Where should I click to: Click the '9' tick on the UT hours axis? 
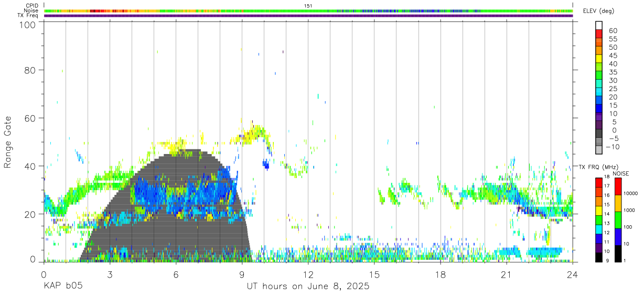click(242, 274)
